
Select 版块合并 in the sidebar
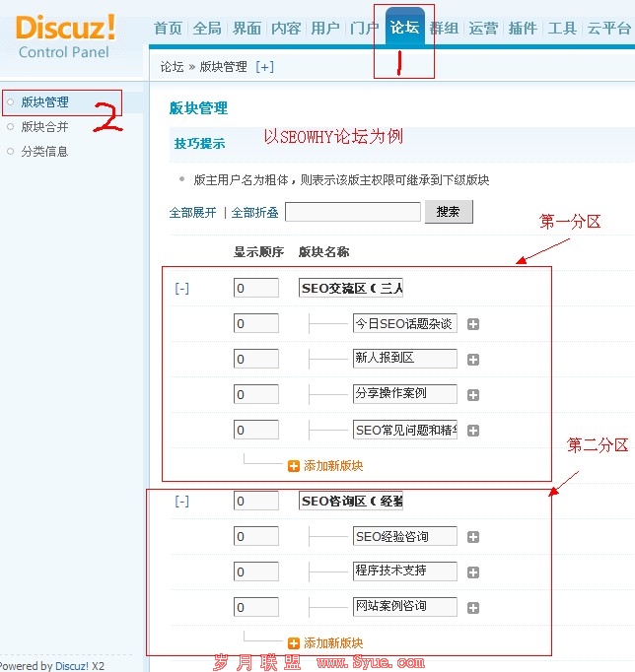click(x=45, y=127)
